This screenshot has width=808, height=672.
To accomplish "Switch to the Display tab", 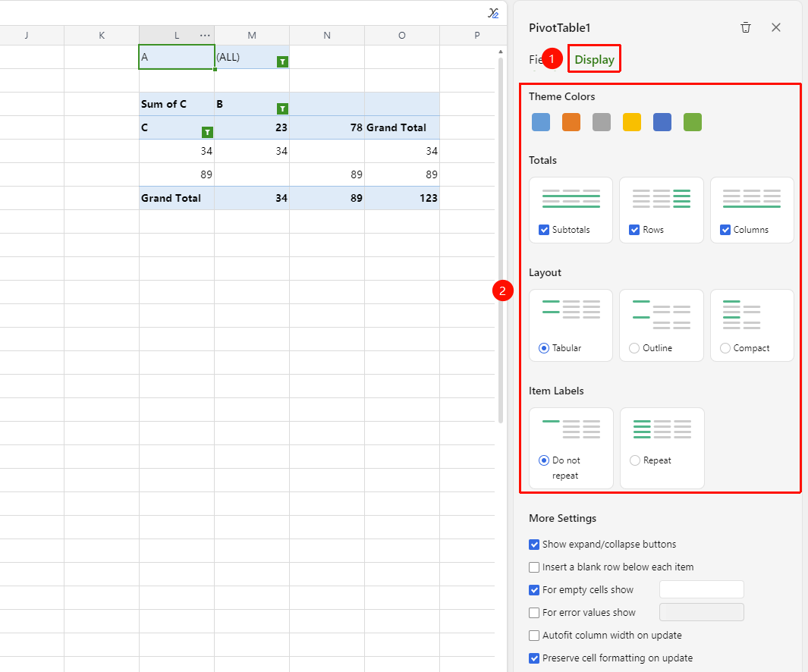I will [594, 59].
